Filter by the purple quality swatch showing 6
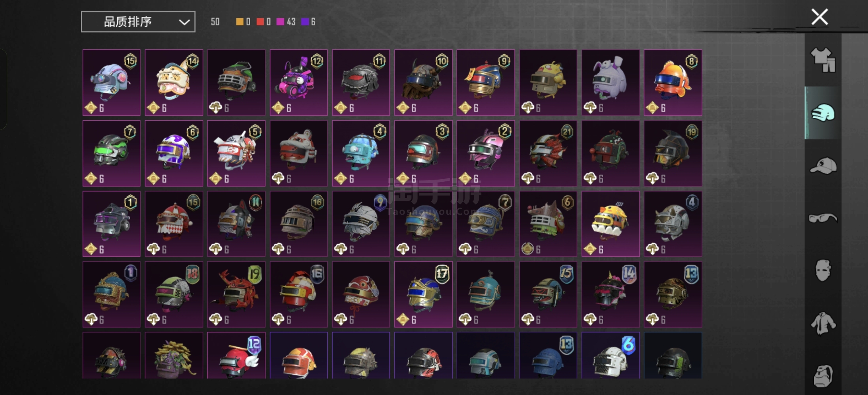 305,22
